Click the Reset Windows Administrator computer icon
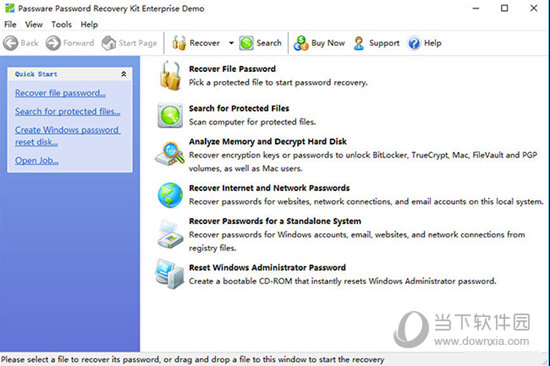Screen dimensions: 550x366 (170, 274)
